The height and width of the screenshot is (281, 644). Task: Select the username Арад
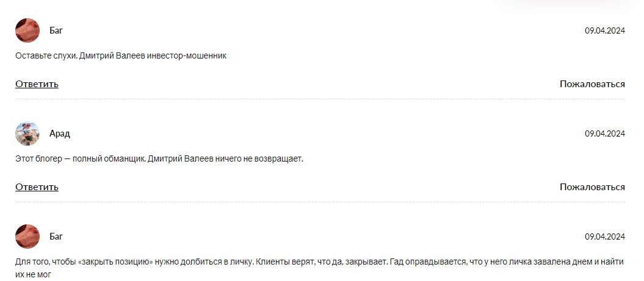pos(60,133)
